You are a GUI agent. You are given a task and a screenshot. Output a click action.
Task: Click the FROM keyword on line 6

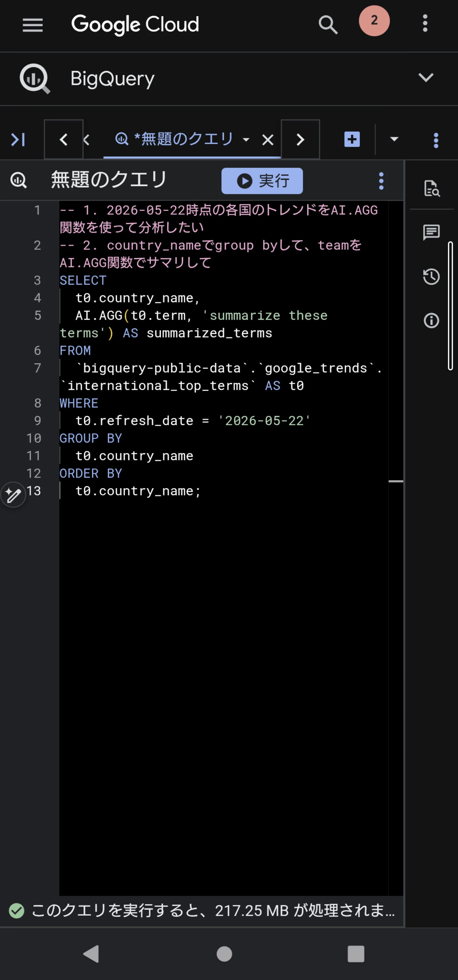tap(75, 350)
